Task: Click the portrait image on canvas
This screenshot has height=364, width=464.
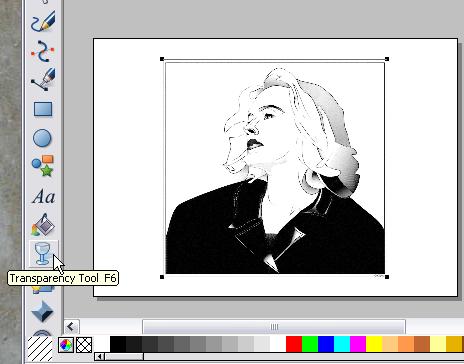Action: (275, 168)
